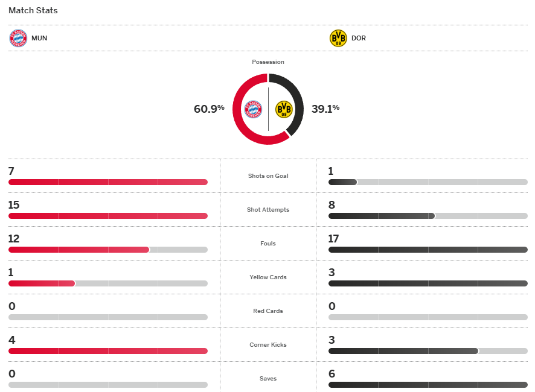Click the 60.9% possession value
The image size is (535, 392).
point(209,109)
